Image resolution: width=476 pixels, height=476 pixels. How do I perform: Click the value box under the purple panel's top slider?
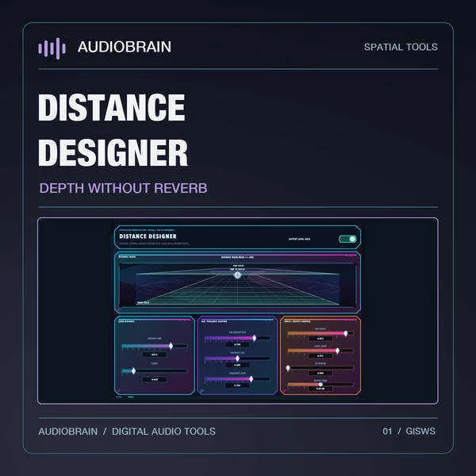point(237,344)
